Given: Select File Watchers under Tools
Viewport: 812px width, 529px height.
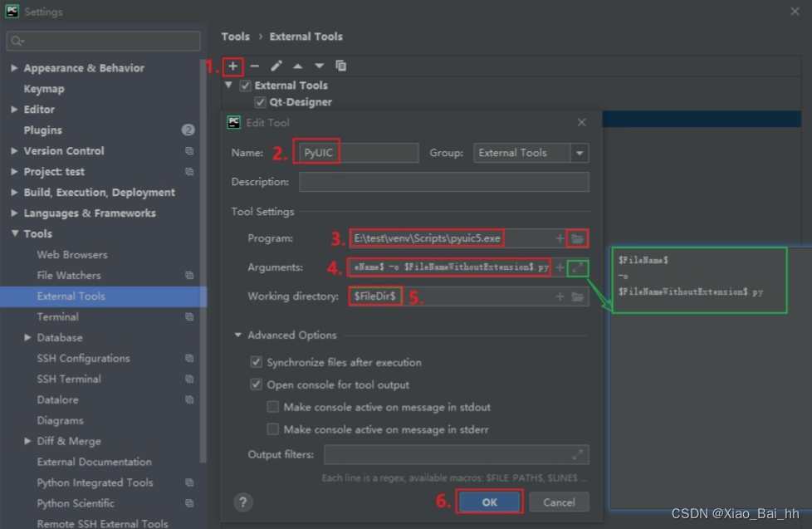Looking at the screenshot, I should [69, 275].
